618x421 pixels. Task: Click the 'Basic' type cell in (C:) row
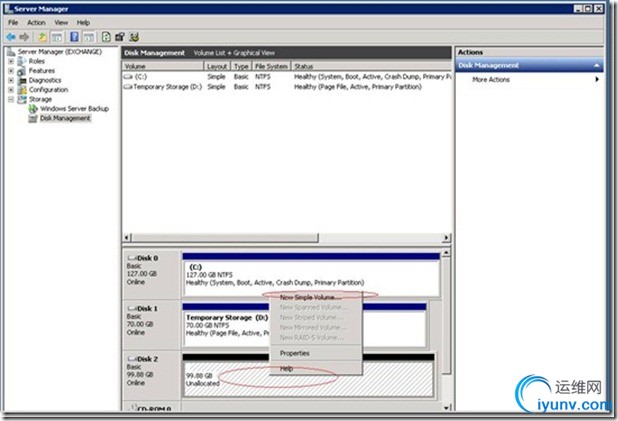point(241,76)
